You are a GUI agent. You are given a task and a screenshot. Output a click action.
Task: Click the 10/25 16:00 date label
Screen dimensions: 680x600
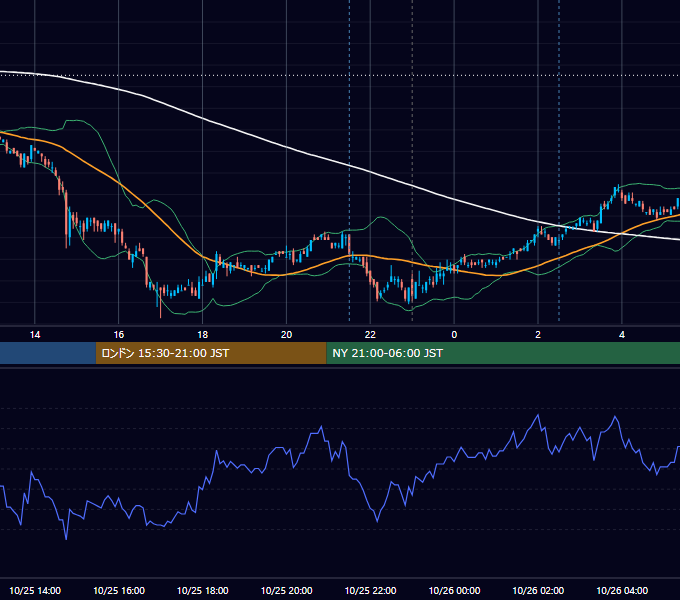(119, 590)
